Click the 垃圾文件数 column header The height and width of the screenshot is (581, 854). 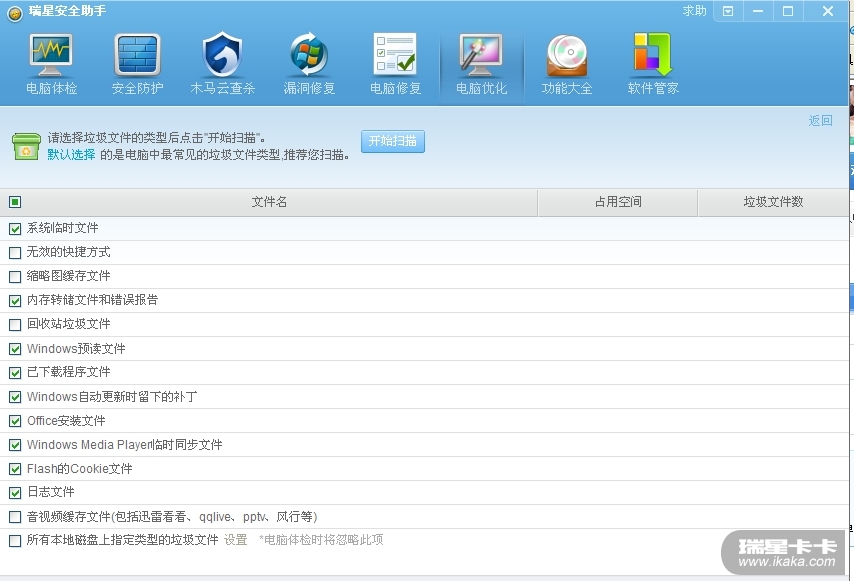tap(773, 202)
